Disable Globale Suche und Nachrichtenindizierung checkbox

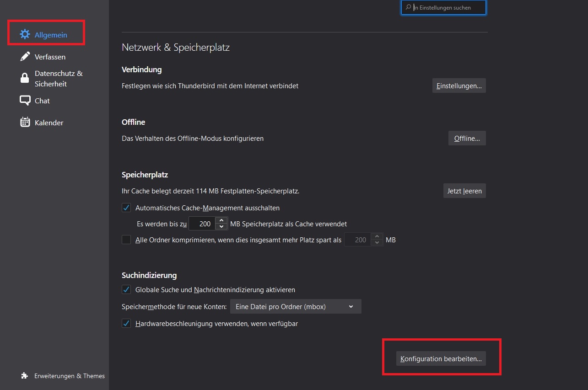click(x=126, y=289)
